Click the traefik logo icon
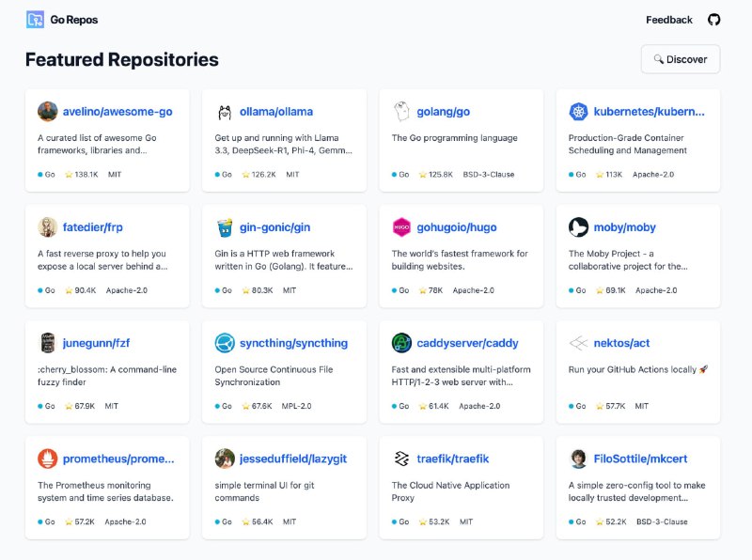This screenshot has height=560, width=752. (401, 459)
